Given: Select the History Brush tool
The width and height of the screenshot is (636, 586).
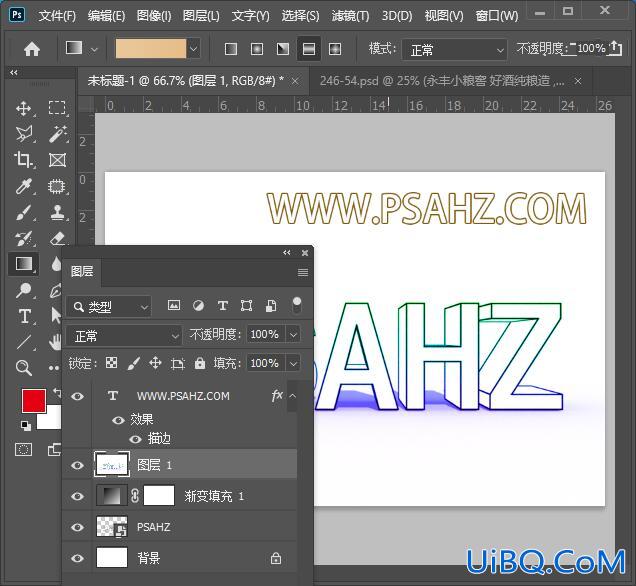Looking at the screenshot, I should (23, 238).
